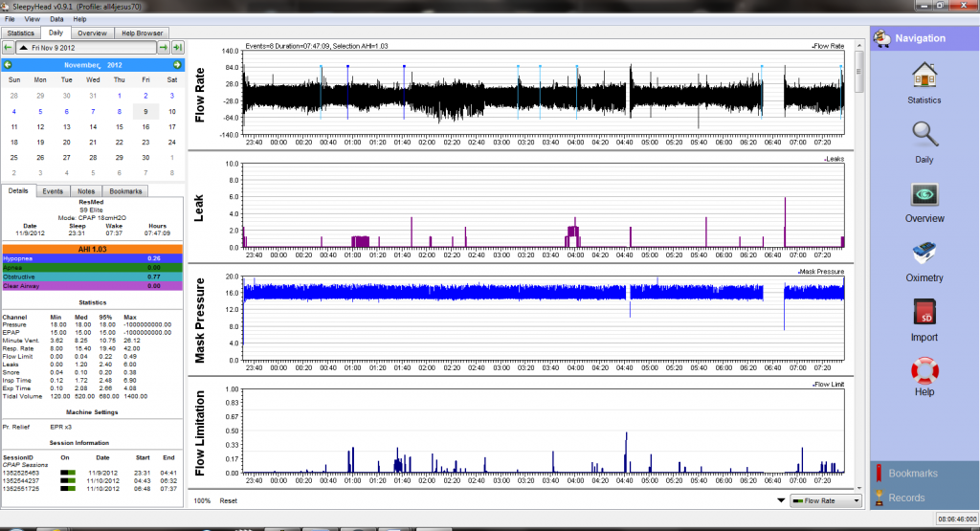Select November 5 in calendar
The height and width of the screenshot is (531, 980).
coord(40,111)
